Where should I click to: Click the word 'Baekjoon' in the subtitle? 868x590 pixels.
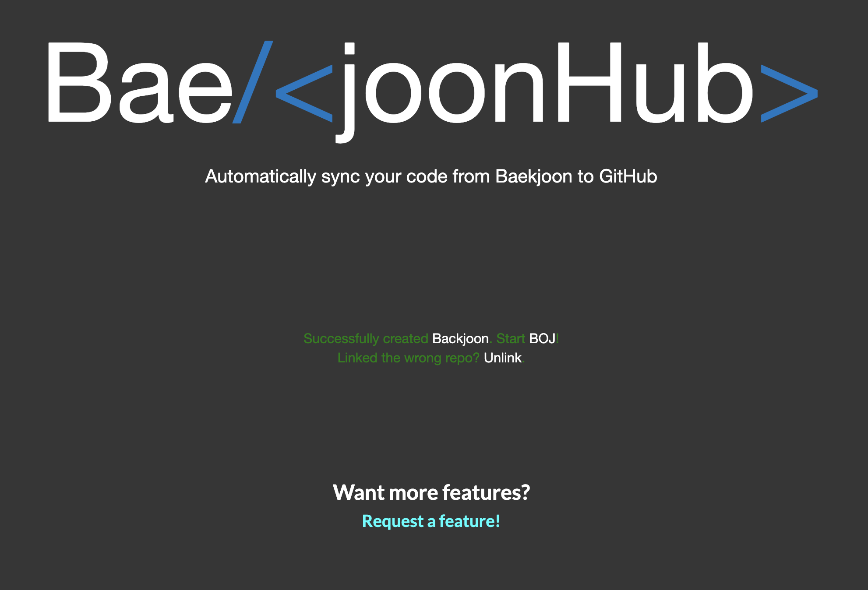[x=533, y=176]
